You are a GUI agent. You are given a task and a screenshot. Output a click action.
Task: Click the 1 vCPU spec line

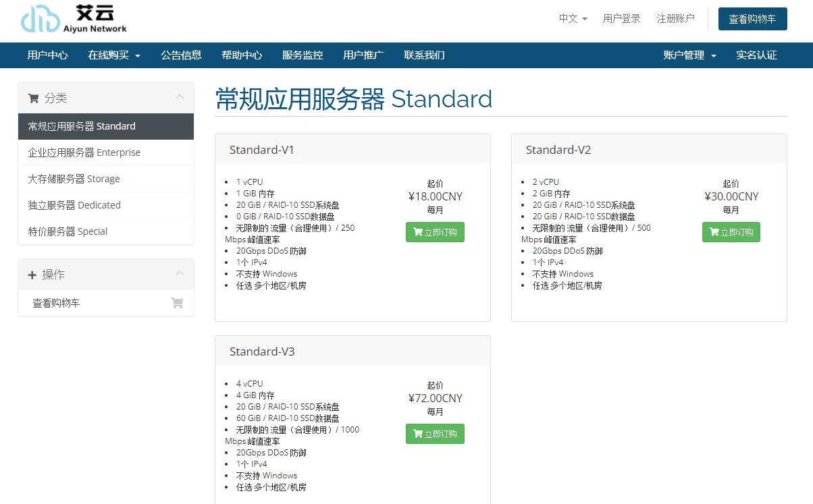[249, 182]
